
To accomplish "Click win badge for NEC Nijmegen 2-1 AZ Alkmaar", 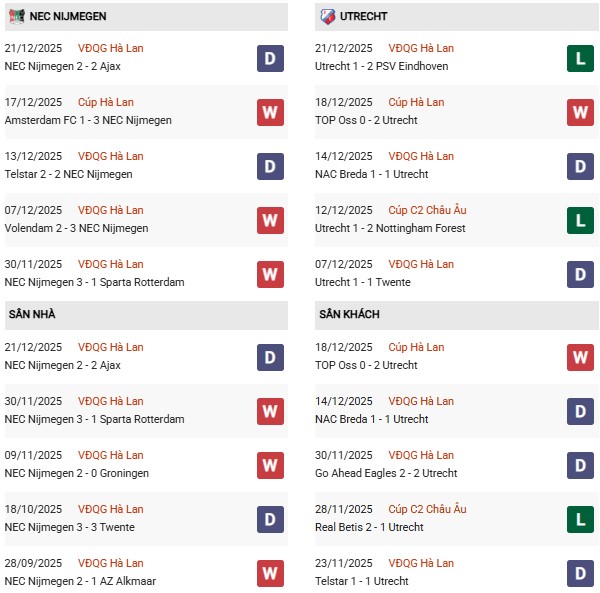I will pyautogui.click(x=269, y=573).
